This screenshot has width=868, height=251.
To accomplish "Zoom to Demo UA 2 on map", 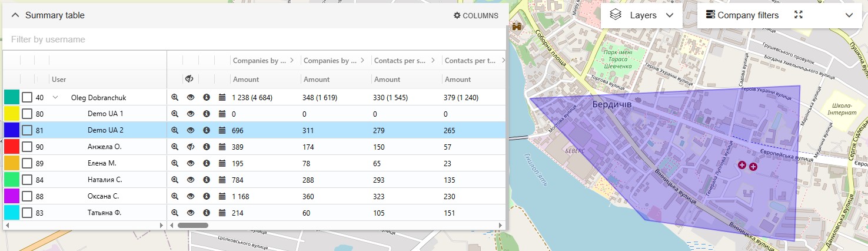I will 175,130.
